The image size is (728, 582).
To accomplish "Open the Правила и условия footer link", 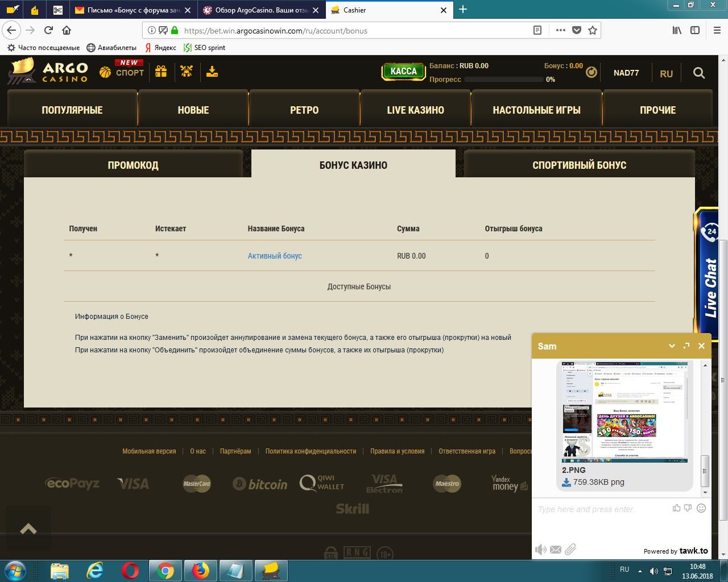I will 398,451.
